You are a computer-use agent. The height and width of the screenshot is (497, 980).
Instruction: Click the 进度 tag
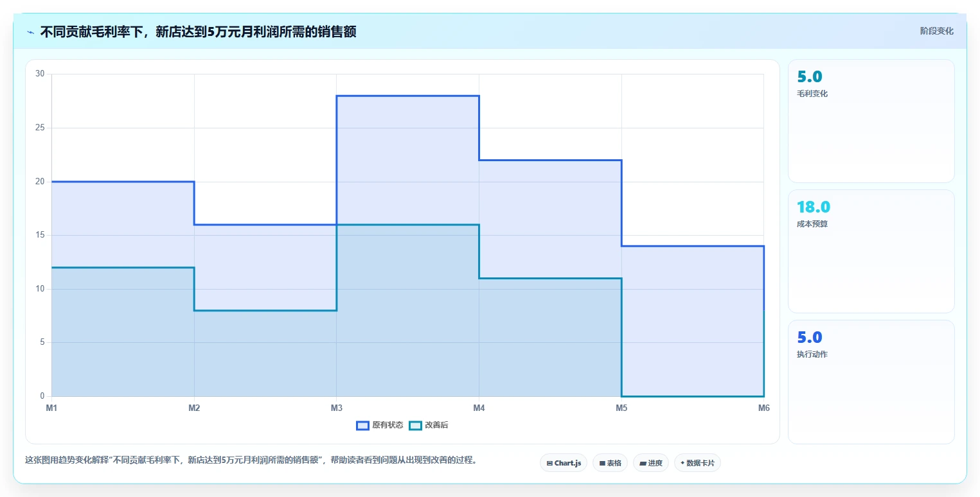pos(651,463)
